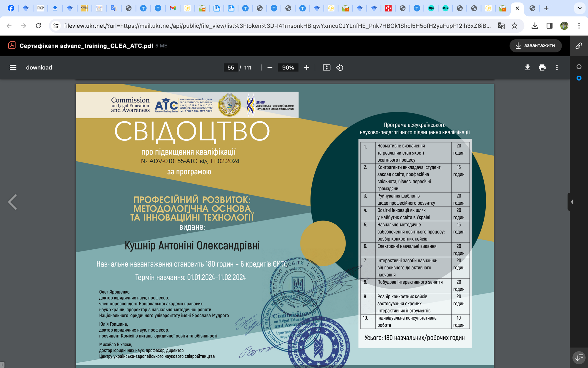
Task: Zoom out the PDF
Action: (269, 67)
